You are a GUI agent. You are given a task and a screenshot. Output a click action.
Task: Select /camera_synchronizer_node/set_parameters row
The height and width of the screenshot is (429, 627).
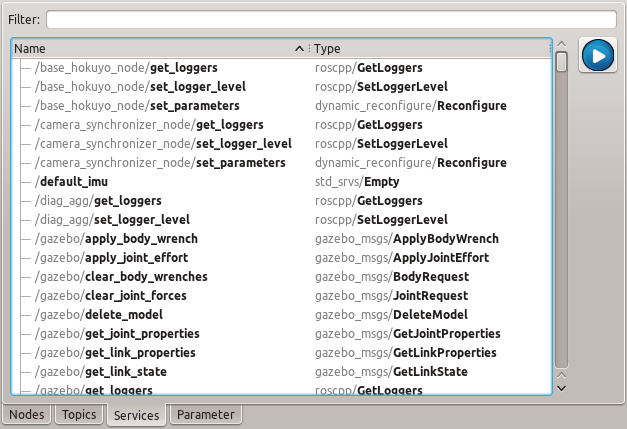point(160,163)
